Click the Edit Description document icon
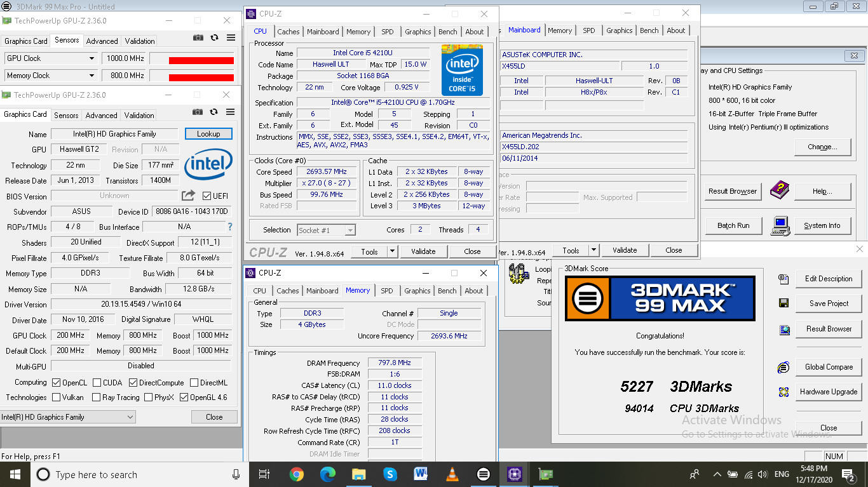This screenshot has height=487, width=868. [x=783, y=279]
